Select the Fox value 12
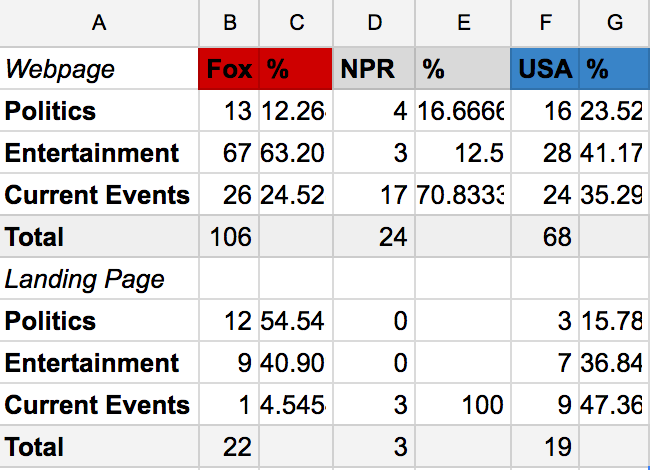Image resolution: width=650 pixels, height=470 pixels. [229, 321]
